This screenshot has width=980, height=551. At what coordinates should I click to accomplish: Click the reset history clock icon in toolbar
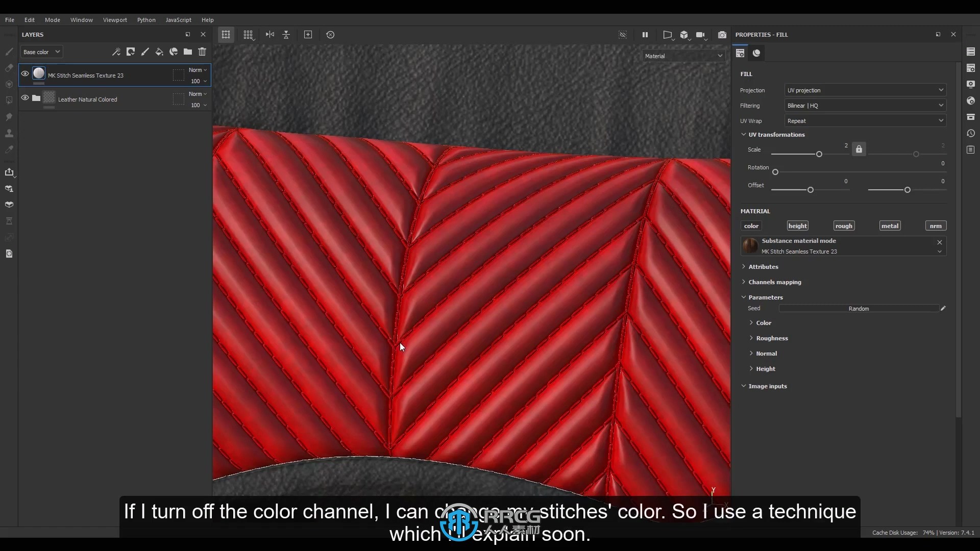point(330,35)
